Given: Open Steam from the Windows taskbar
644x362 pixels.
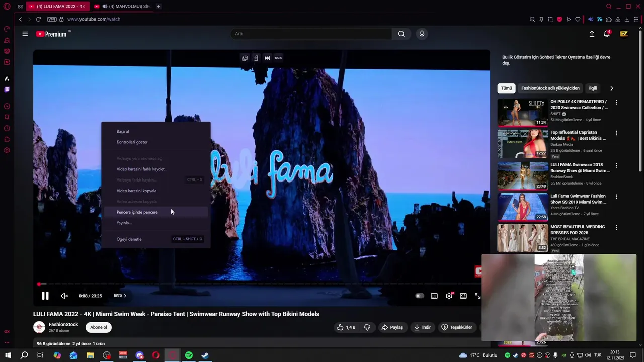Looking at the screenshot, I should click(205, 355).
